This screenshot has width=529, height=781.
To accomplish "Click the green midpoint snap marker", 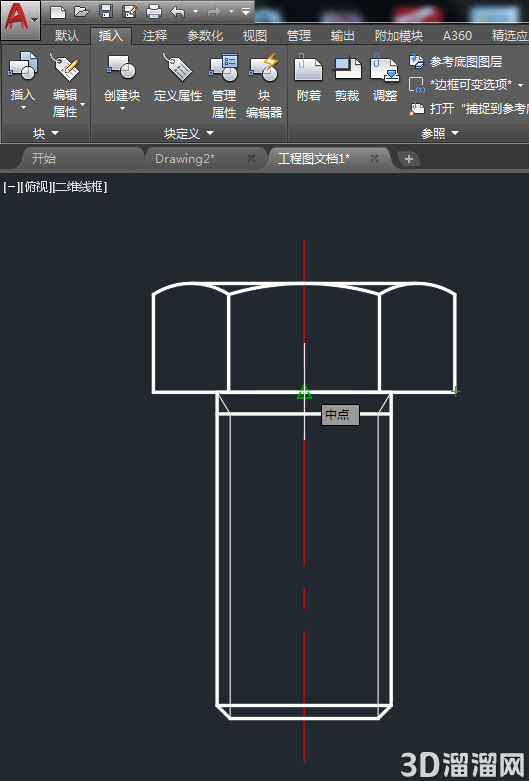I will [304, 392].
